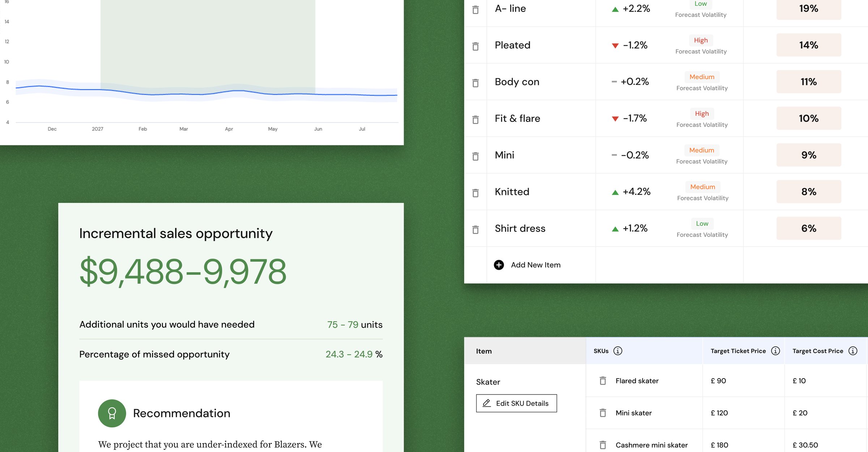868x452 pixels.
Task: Click the Add New Item button
Action: click(x=527, y=265)
